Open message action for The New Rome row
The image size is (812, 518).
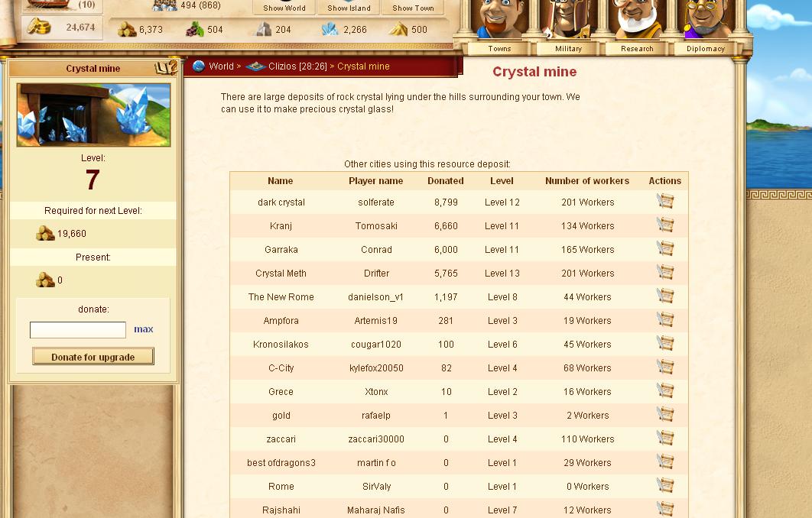[665, 296]
